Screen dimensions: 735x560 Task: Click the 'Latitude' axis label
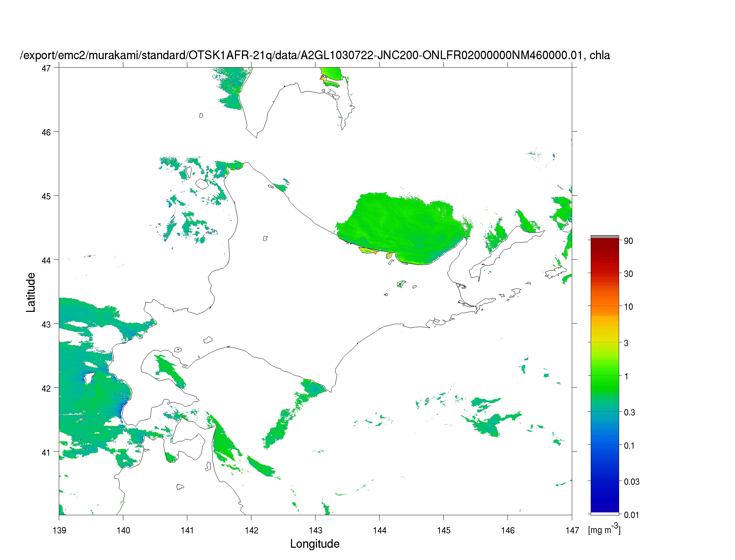[31, 292]
